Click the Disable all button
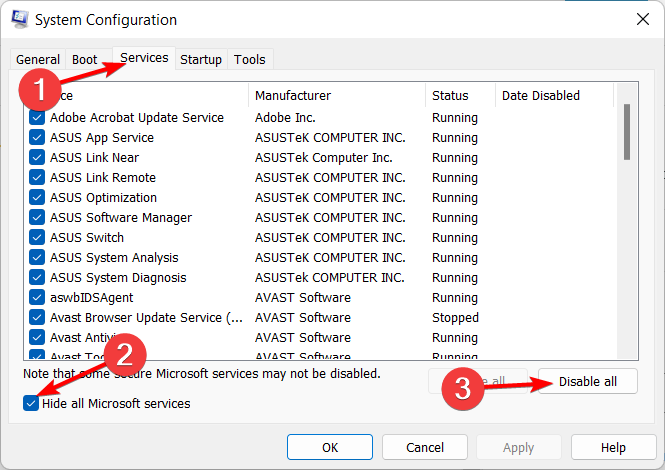This screenshot has height=470, width=665. (587, 381)
